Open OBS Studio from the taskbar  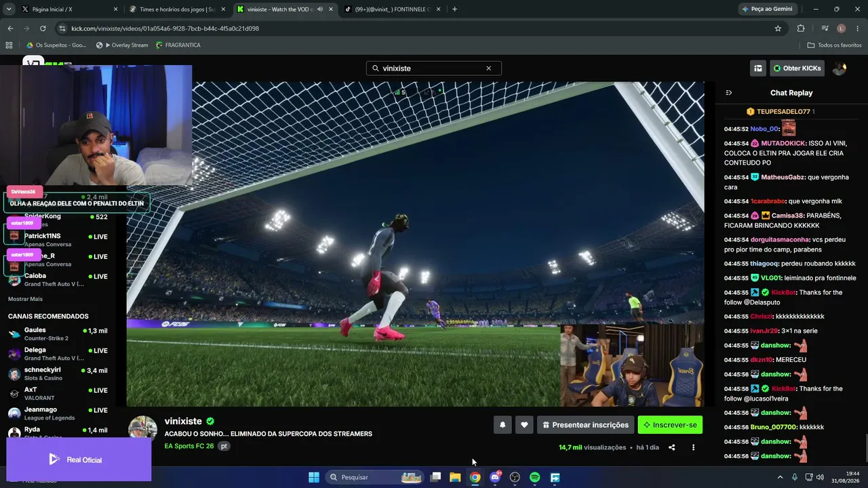(x=515, y=477)
